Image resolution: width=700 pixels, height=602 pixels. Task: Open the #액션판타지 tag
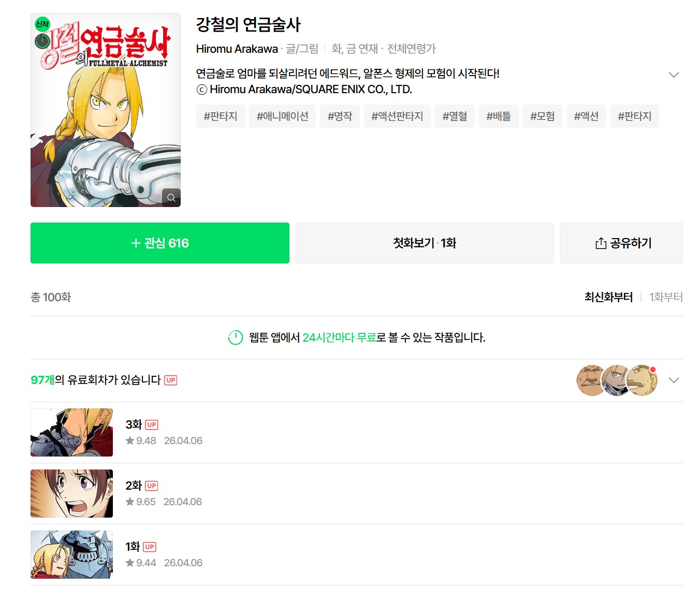(x=397, y=116)
